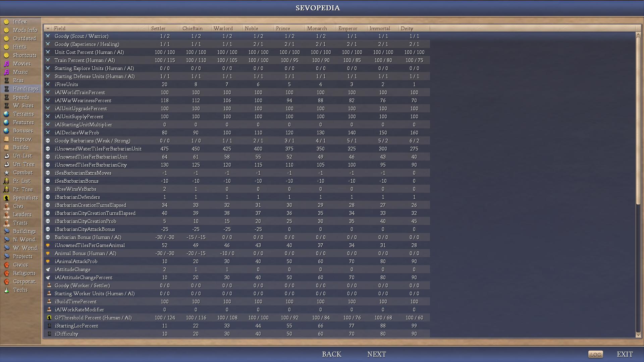Viewport: 644px width, 362px height.
Task: Click the EXIT button
Action: (625, 354)
